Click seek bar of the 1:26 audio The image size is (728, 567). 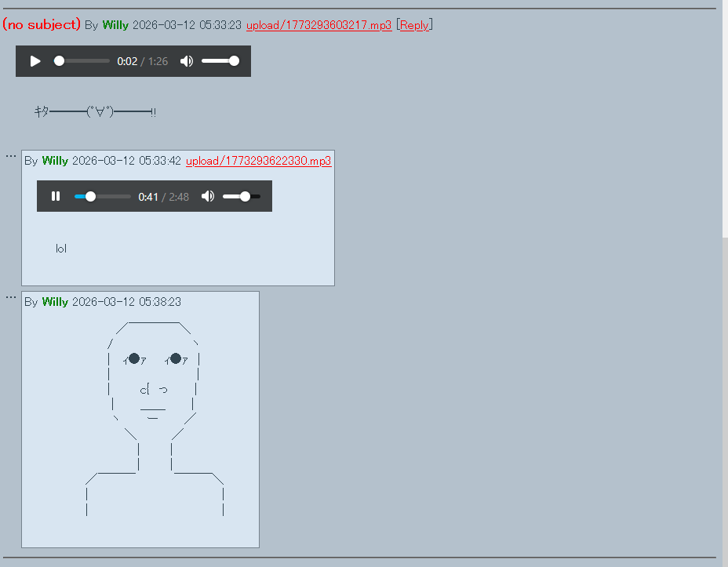tap(82, 61)
